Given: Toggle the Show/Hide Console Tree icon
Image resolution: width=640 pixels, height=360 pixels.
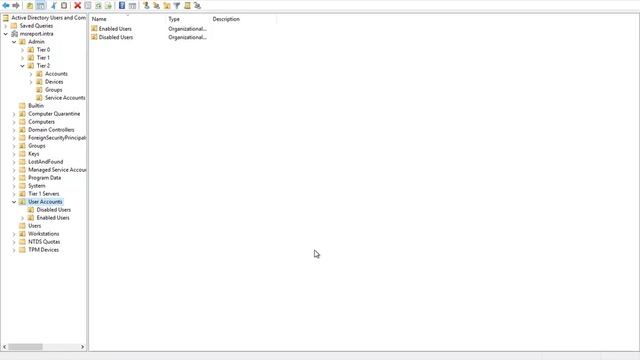Looking at the screenshot, I should (41, 6).
